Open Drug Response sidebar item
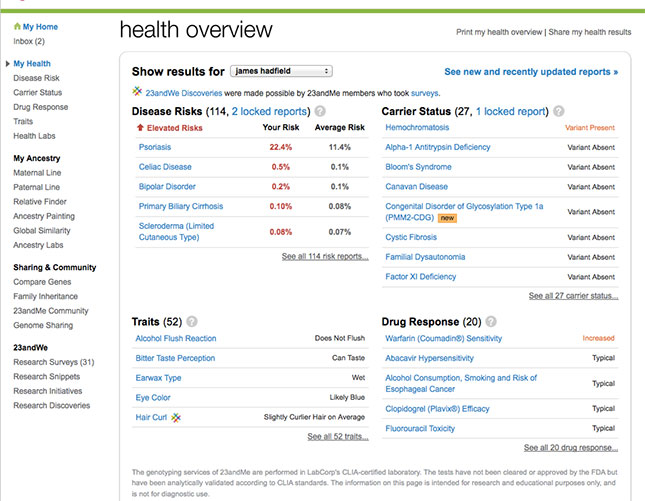The height and width of the screenshot is (501, 645). tap(41, 107)
